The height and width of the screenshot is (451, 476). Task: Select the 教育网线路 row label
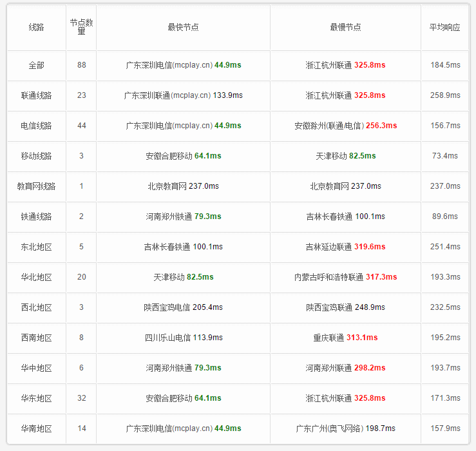pyautogui.click(x=37, y=186)
